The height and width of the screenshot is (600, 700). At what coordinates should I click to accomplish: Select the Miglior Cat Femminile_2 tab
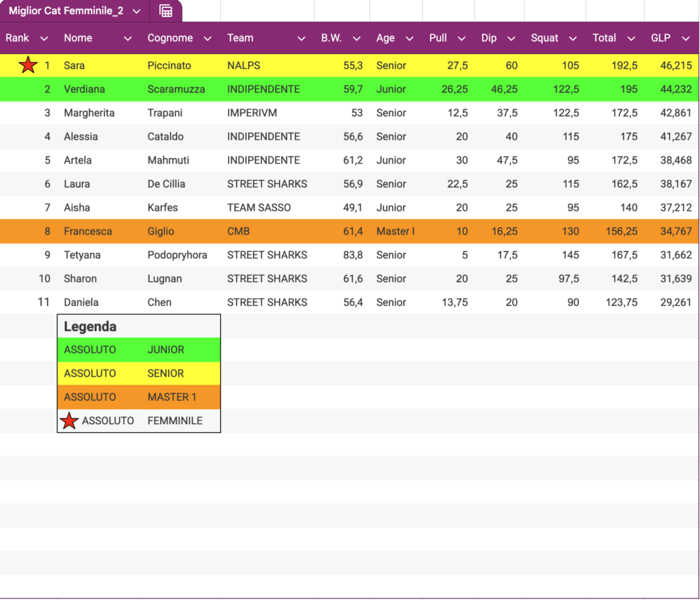coord(66,11)
